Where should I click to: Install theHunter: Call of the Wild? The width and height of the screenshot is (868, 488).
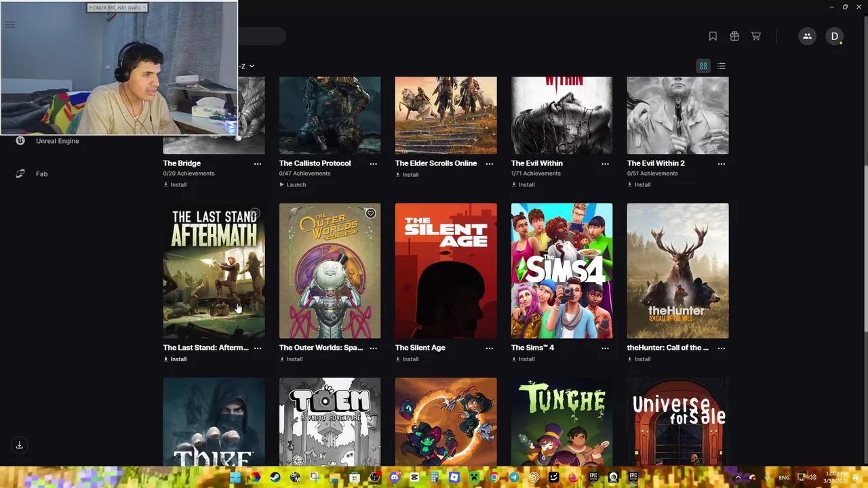[x=639, y=359]
